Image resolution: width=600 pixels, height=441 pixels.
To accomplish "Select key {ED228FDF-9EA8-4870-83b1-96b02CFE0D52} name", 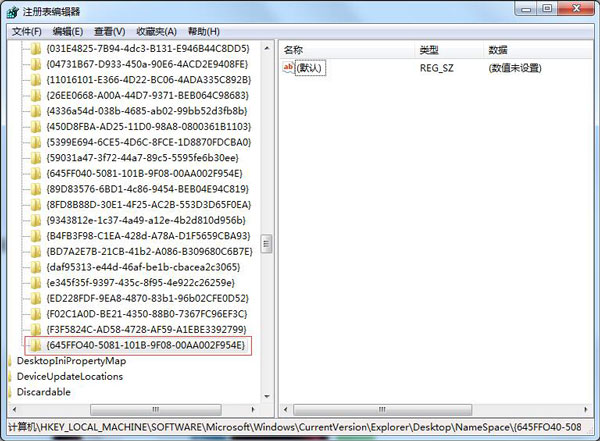I will (x=147, y=299).
